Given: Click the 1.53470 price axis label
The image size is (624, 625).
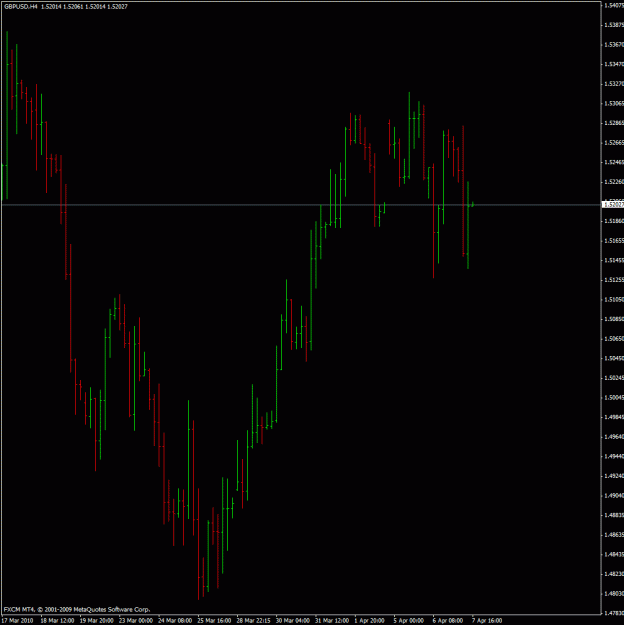Looking at the screenshot, I should point(614,64).
